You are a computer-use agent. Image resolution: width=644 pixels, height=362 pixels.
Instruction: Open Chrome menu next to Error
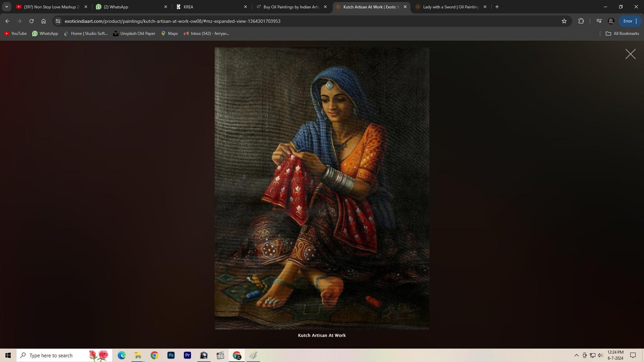click(x=636, y=21)
